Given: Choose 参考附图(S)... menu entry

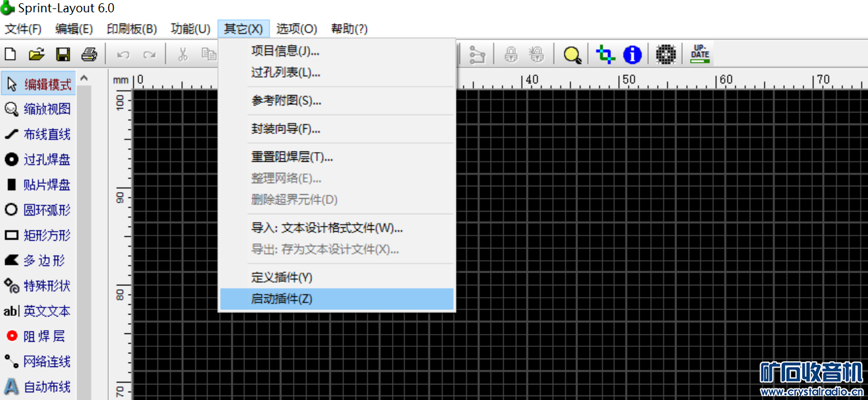Looking at the screenshot, I should (x=337, y=101).
